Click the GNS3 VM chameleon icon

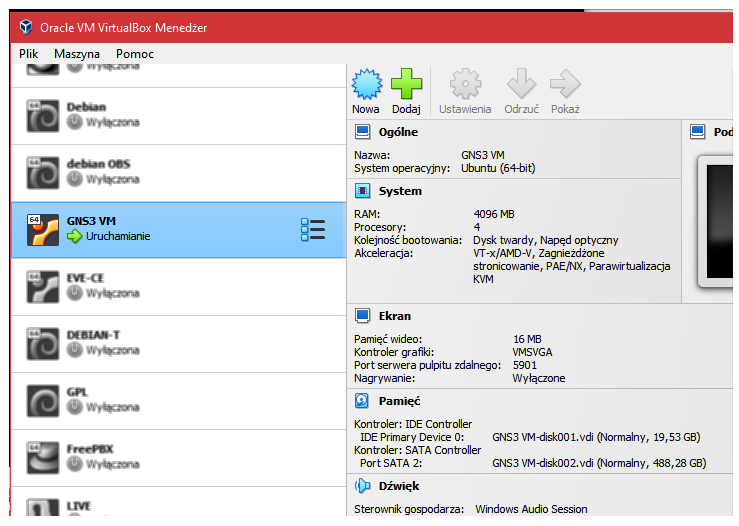(x=43, y=229)
